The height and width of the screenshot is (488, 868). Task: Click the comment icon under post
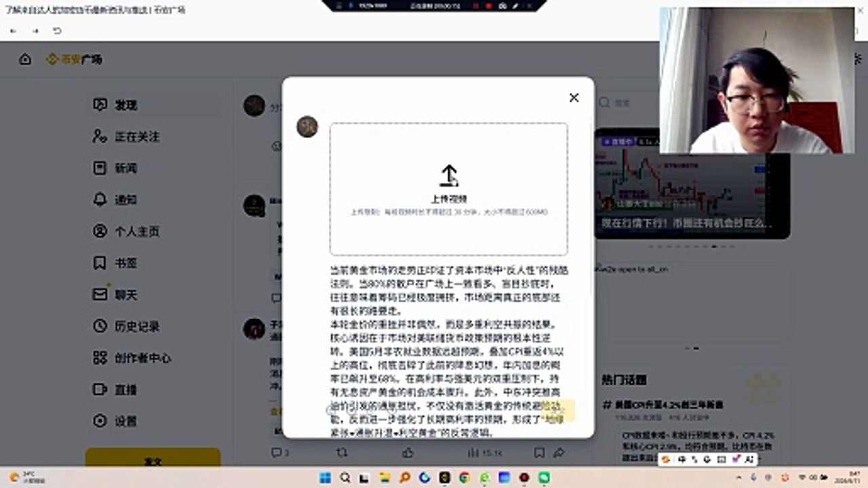[276, 452]
